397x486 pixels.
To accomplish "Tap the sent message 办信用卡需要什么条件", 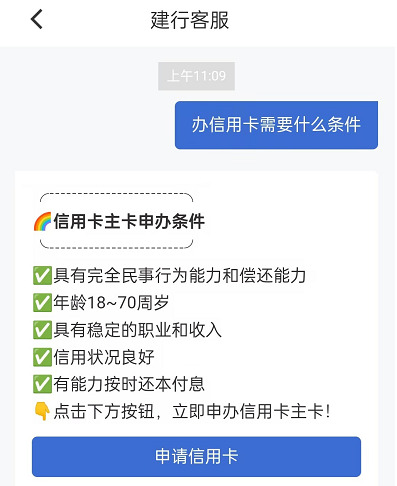I will point(276,125).
